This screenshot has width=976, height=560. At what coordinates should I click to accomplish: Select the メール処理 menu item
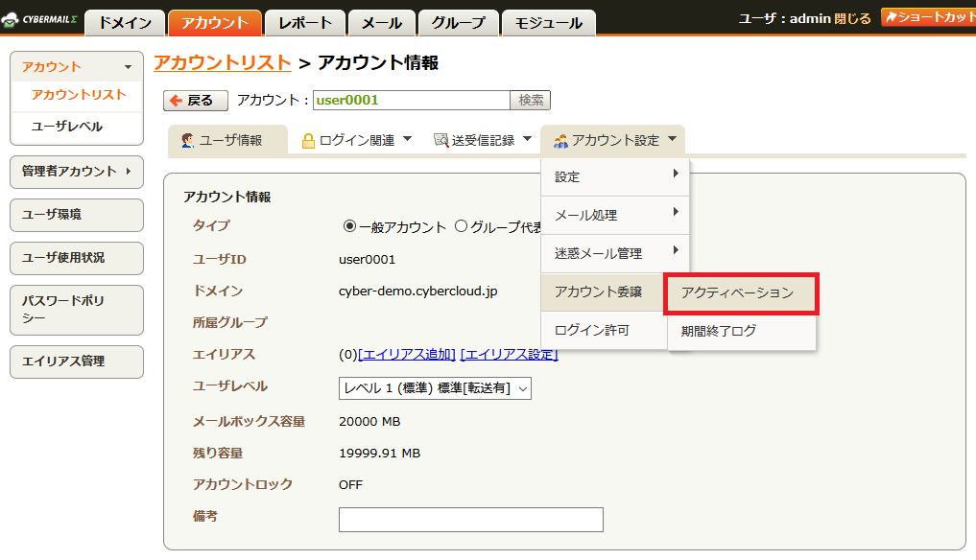point(615,216)
